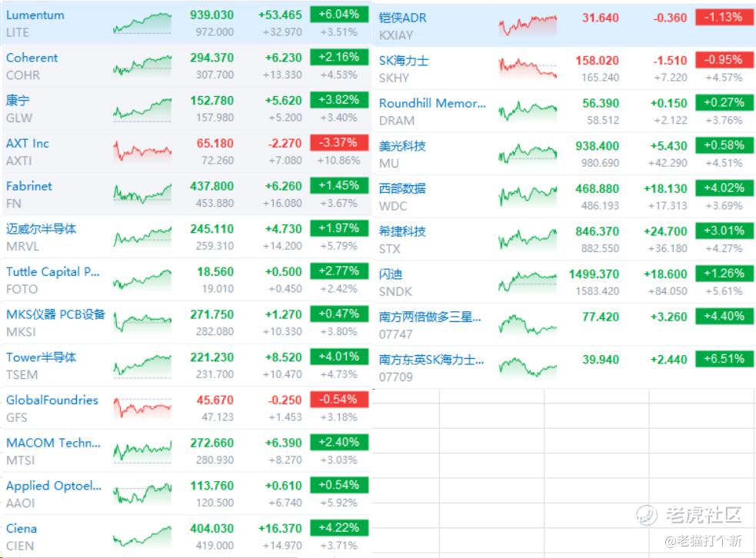The image size is (756, 558).
Task: Open the 美光科技 mini price chart
Action: (528, 154)
